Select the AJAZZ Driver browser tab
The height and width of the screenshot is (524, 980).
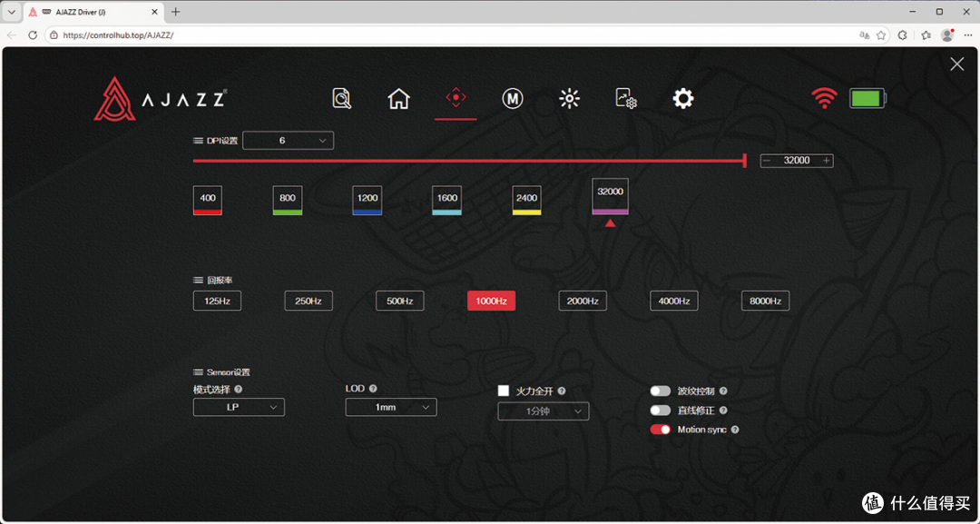[93, 12]
